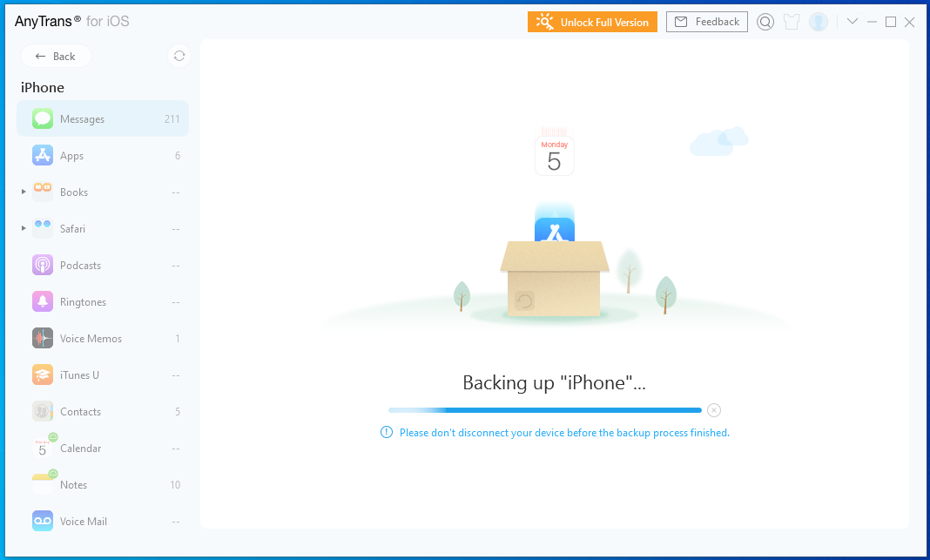930x560 pixels.
Task: Click the shirt skin icon
Action: 792,22
